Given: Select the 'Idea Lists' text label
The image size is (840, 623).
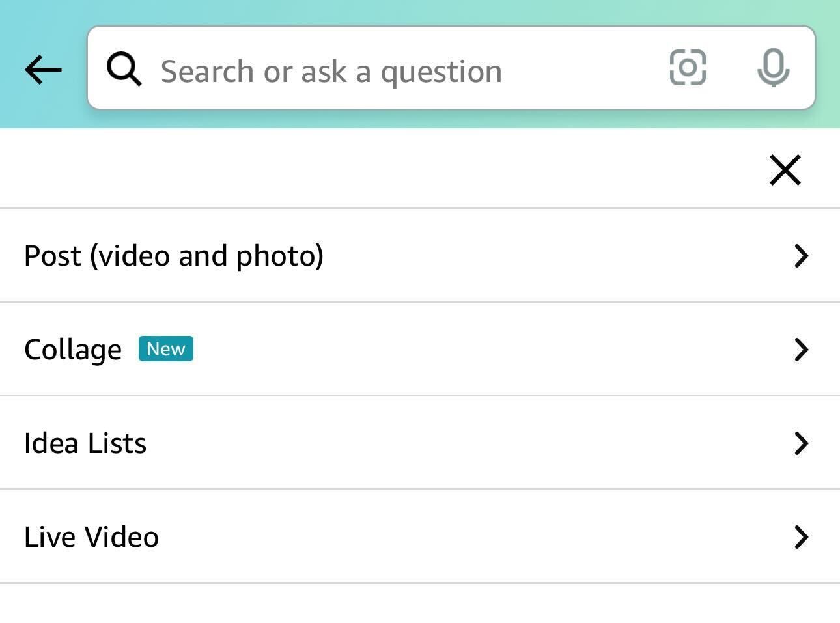Looking at the screenshot, I should pyautogui.click(x=85, y=443).
